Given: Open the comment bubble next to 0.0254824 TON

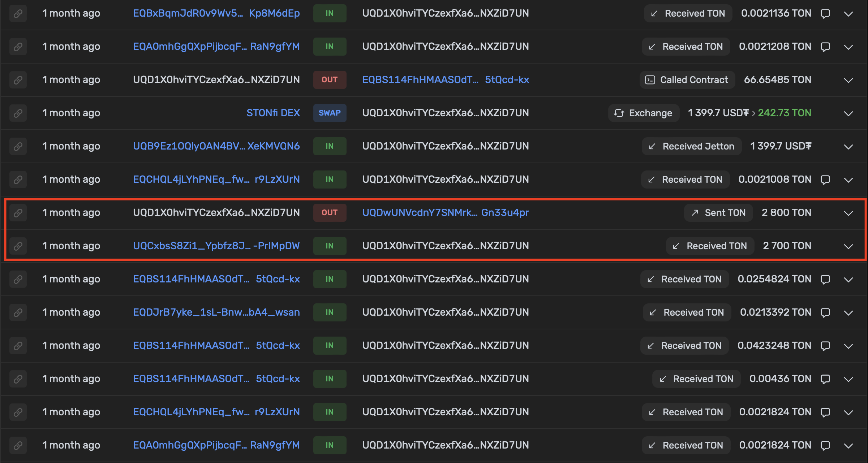Looking at the screenshot, I should 825,279.
